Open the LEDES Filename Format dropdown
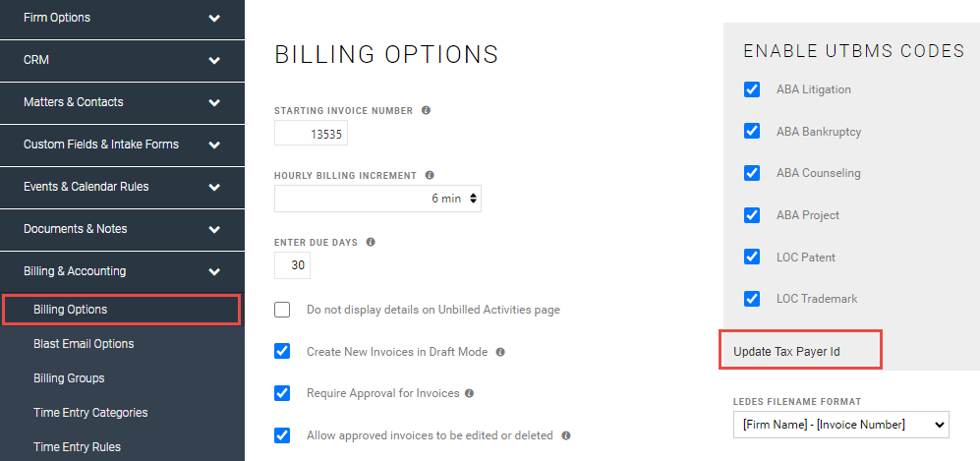 click(x=839, y=425)
